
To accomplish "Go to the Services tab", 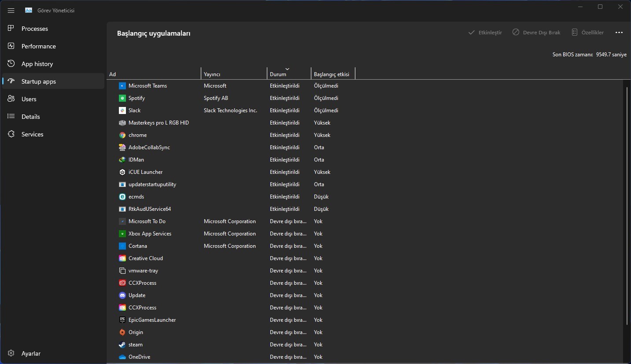I will (x=33, y=134).
